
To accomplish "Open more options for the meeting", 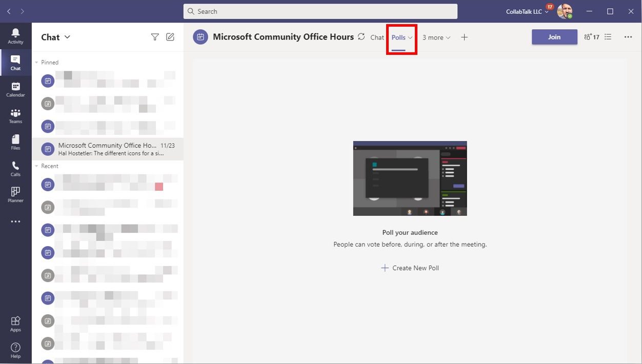I will pos(628,36).
